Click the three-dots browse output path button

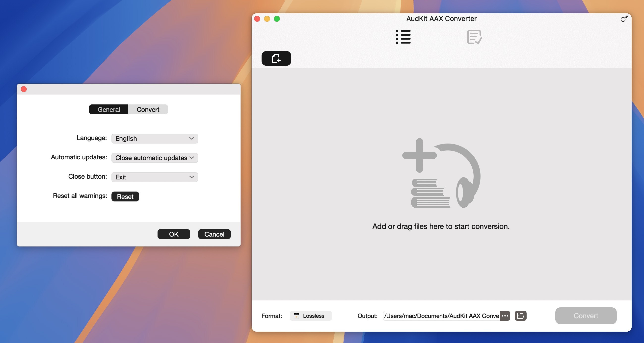click(505, 316)
